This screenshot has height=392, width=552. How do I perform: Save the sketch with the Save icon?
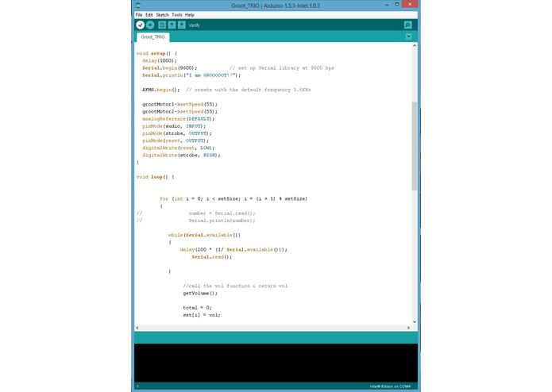coord(182,25)
